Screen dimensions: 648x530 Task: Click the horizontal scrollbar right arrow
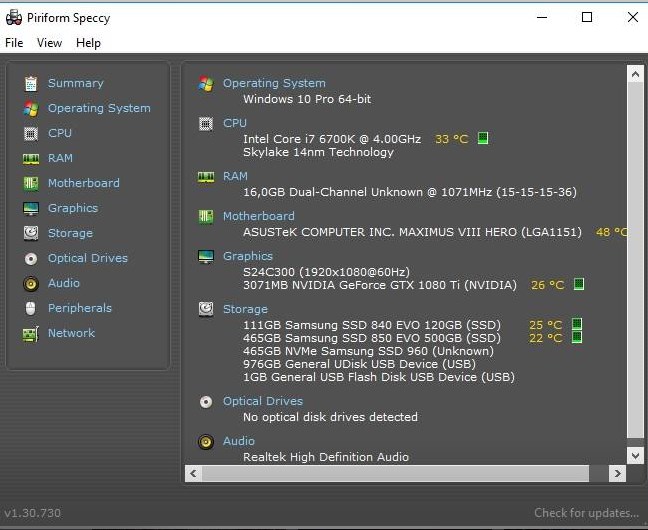617,474
